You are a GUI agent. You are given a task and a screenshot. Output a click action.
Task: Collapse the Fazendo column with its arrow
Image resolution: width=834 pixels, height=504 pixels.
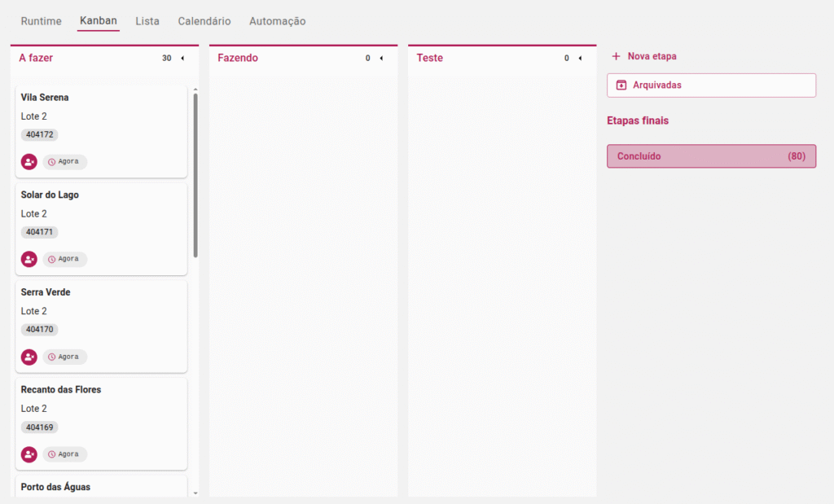tap(381, 58)
